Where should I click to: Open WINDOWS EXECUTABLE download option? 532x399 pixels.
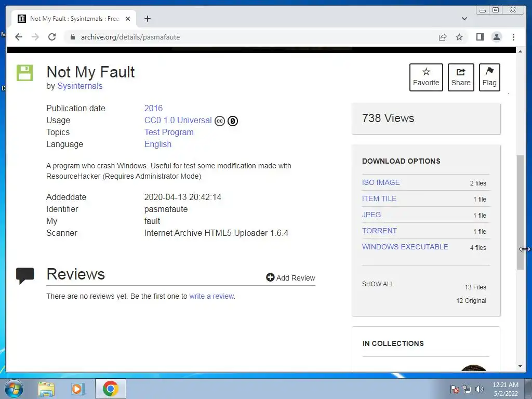tap(405, 247)
